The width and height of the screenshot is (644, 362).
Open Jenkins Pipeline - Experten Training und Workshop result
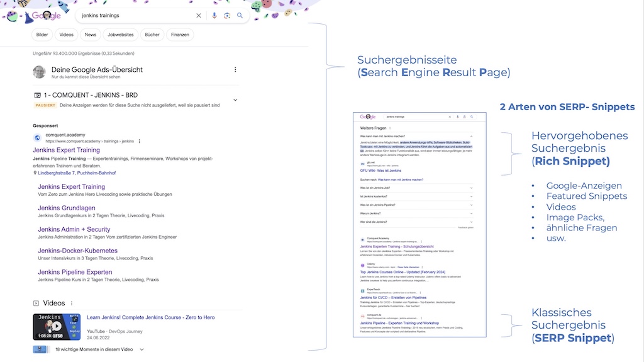399,323
